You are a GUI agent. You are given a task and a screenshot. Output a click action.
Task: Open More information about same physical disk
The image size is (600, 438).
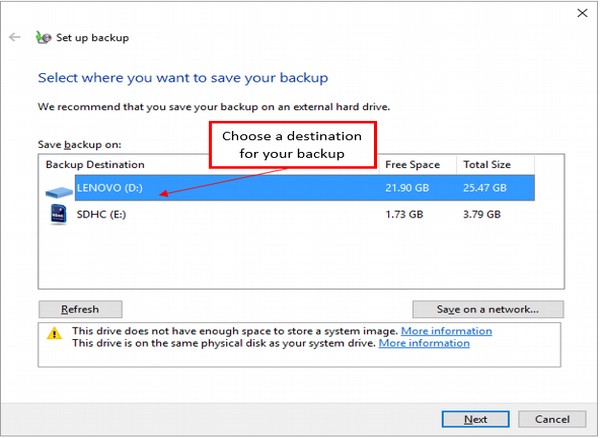pyautogui.click(x=424, y=343)
